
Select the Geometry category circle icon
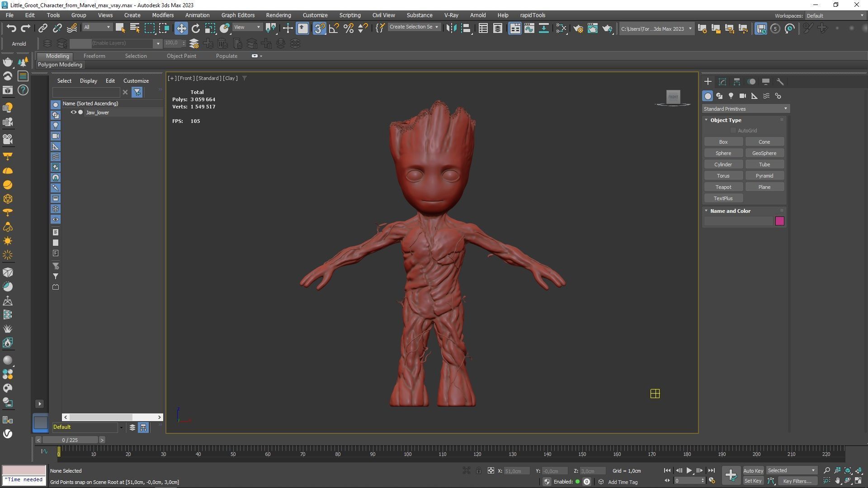click(708, 96)
